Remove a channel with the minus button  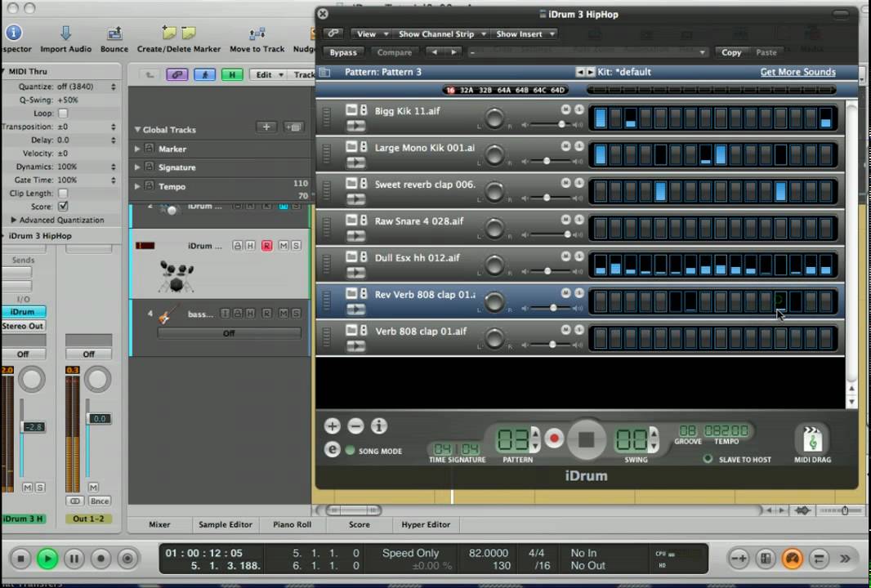tap(355, 425)
